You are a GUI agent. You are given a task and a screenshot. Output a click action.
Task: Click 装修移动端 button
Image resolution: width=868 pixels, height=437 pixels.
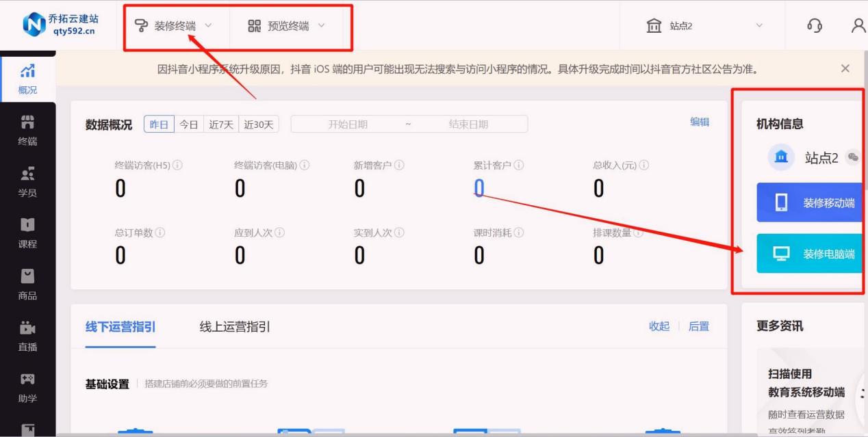point(810,202)
